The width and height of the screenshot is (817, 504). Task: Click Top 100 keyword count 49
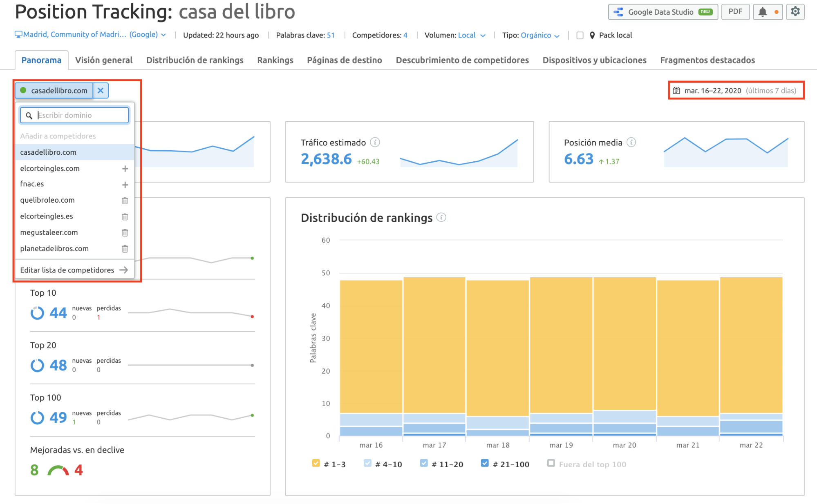(x=58, y=417)
